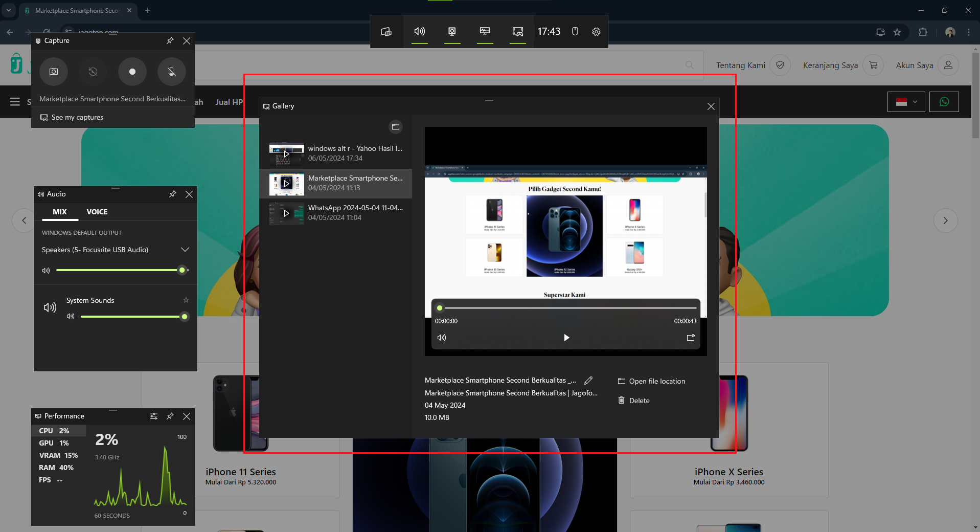Click the browser page vertical scrollbar
980x532 pixels.
(975, 95)
